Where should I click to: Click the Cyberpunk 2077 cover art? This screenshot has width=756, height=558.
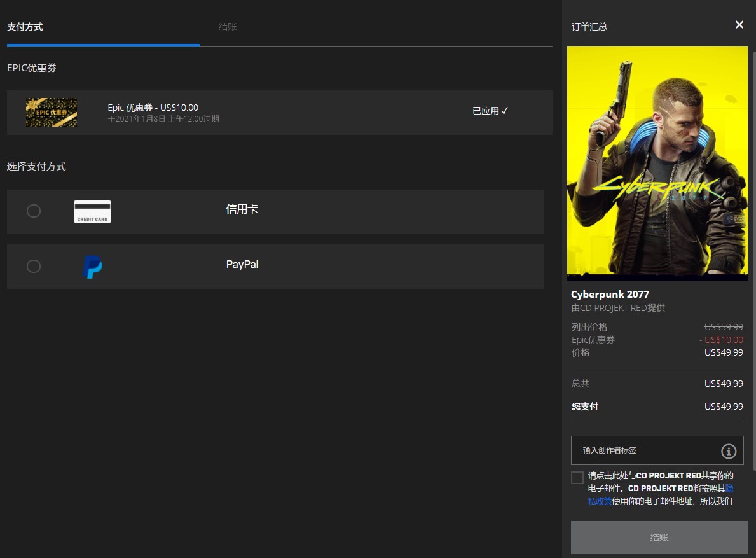click(x=657, y=164)
